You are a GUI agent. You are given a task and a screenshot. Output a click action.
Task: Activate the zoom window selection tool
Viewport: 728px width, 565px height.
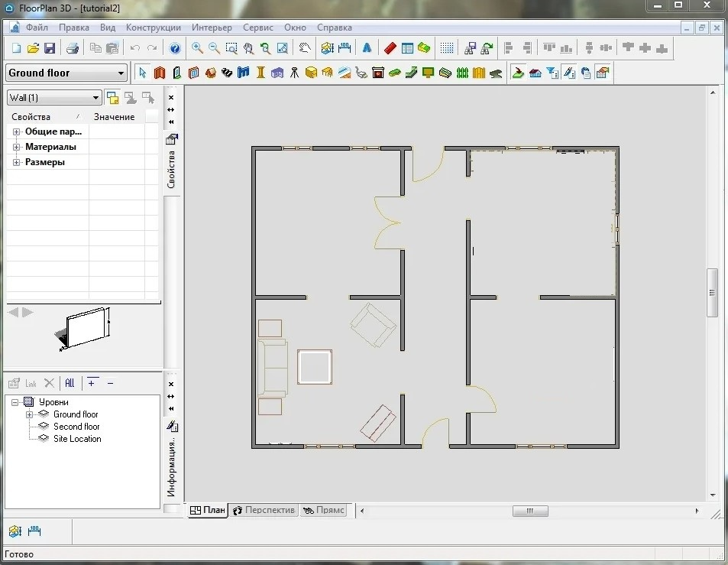coord(231,48)
